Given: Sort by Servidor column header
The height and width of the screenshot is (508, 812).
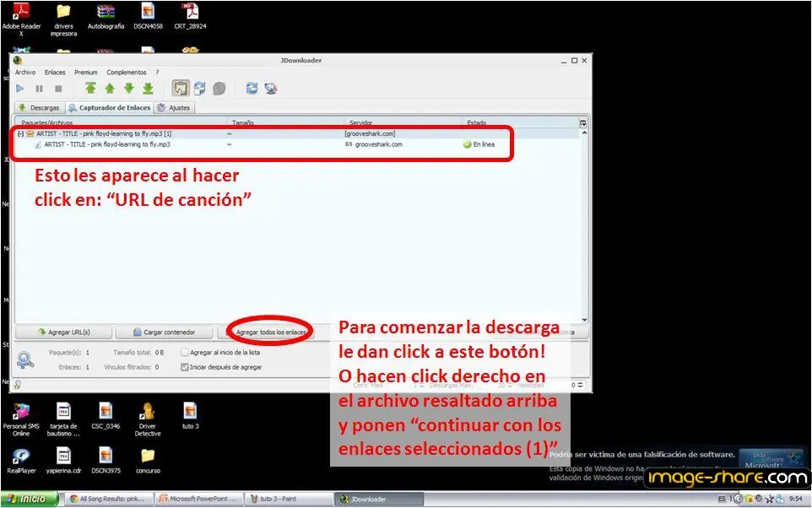Looking at the screenshot, I should pos(361,122).
